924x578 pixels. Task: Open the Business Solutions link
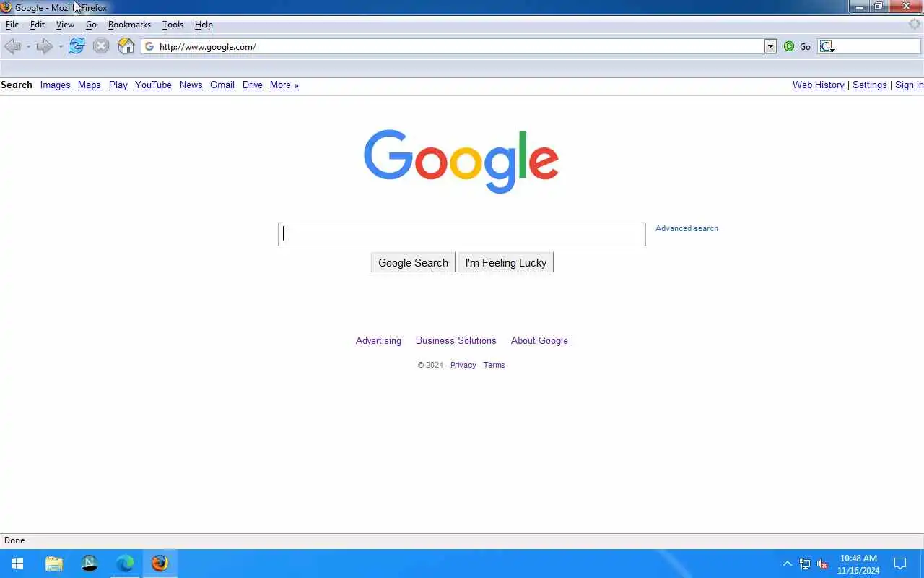click(x=456, y=340)
